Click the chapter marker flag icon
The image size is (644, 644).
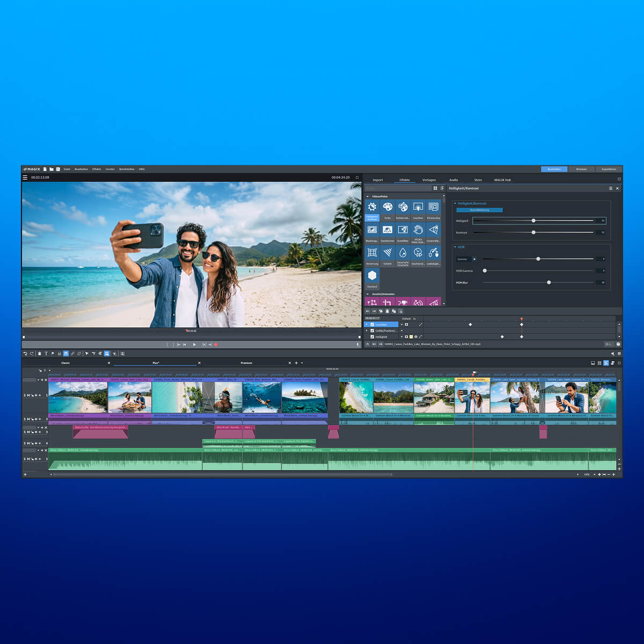pyautogui.click(x=53, y=354)
